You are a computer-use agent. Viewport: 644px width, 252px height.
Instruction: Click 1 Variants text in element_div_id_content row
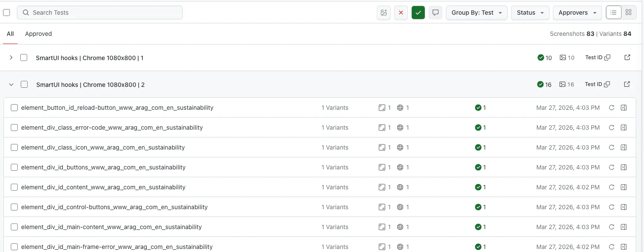pyautogui.click(x=335, y=187)
